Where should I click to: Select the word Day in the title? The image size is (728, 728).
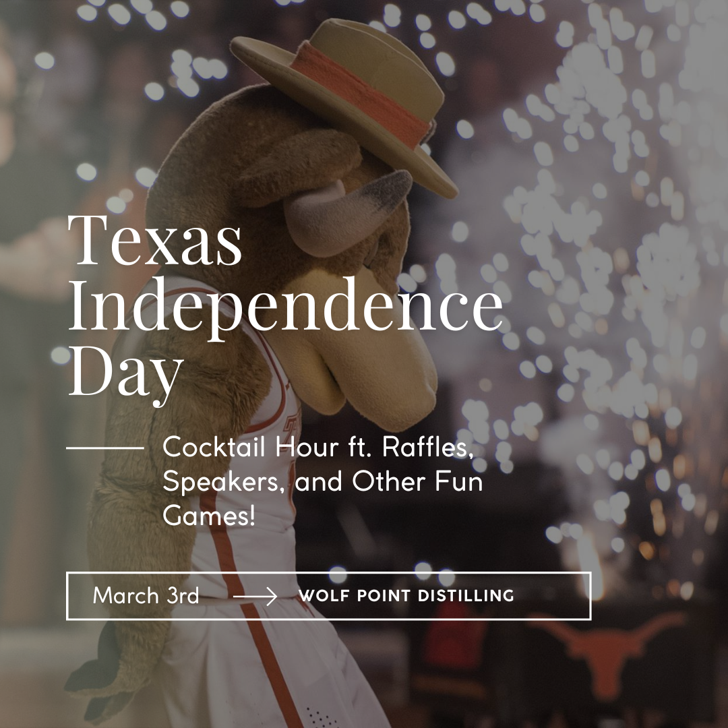coord(125,373)
